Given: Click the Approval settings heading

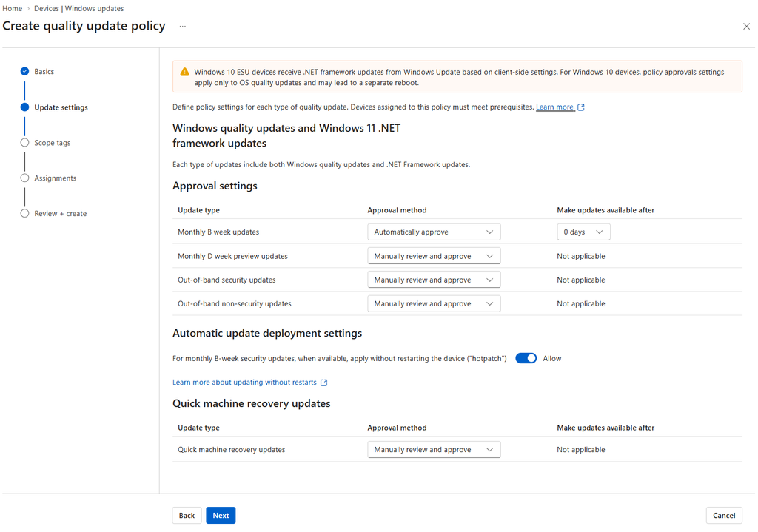Looking at the screenshot, I should click(215, 186).
